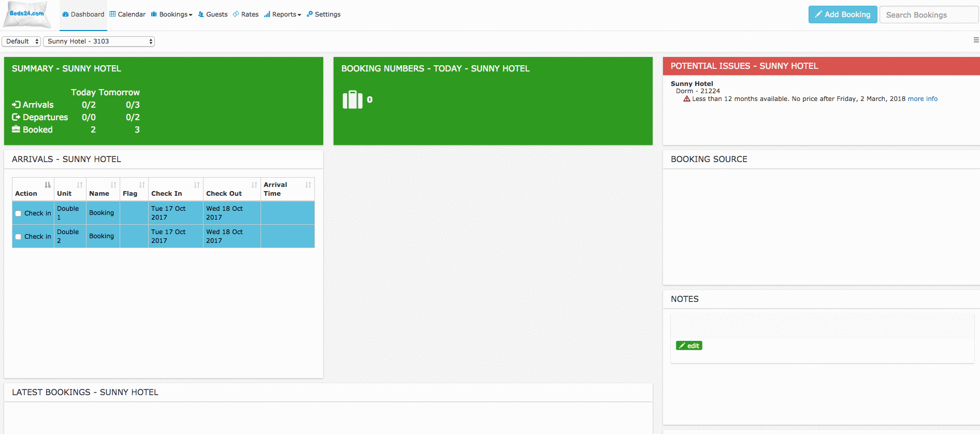Image resolution: width=980 pixels, height=434 pixels.
Task: Open the Sunny Hotel - 3103 property dropdown
Action: pos(99,41)
